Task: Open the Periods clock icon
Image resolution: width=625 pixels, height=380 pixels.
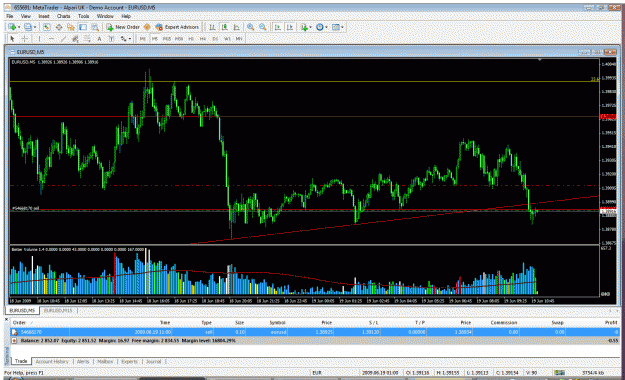Action: (x=320, y=27)
